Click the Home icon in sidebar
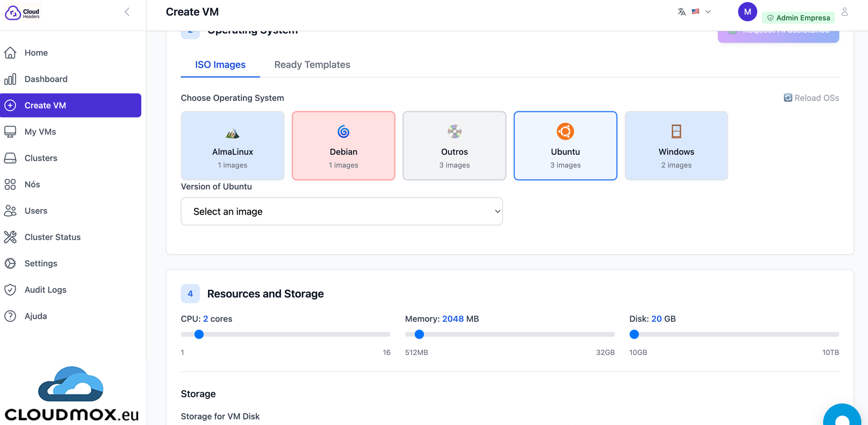Viewport: 868px width, 425px height. coord(10,53)
